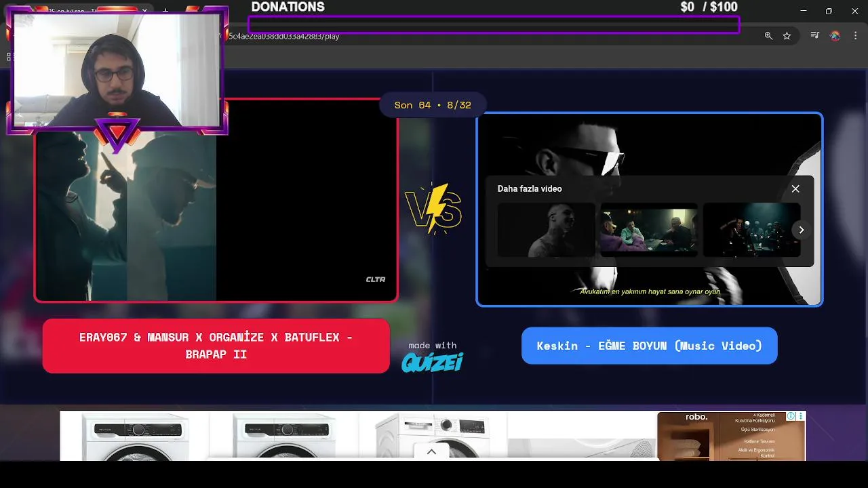Click the '$0 / $100' donation amount
The image size is (868, 488).
[709, 7]
